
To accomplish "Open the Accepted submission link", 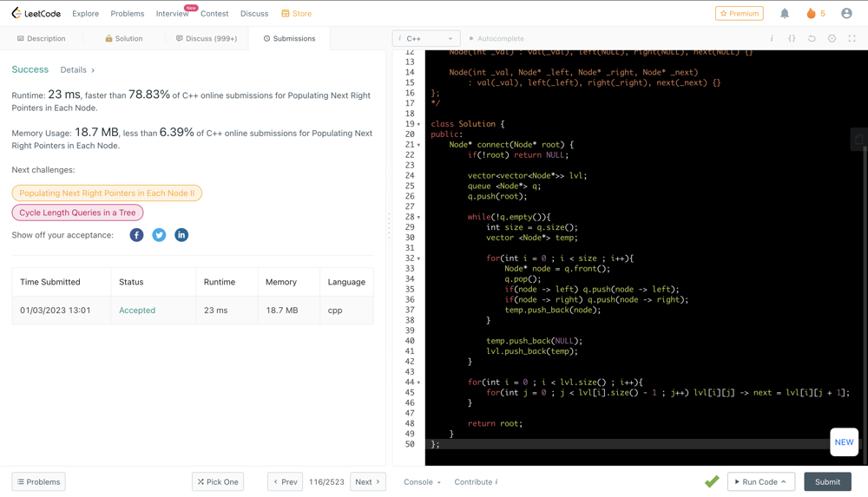I will (137, 310).
